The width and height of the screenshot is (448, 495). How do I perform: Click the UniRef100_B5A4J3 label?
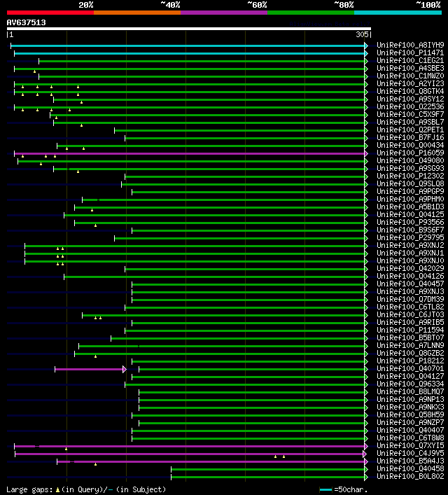410,461
